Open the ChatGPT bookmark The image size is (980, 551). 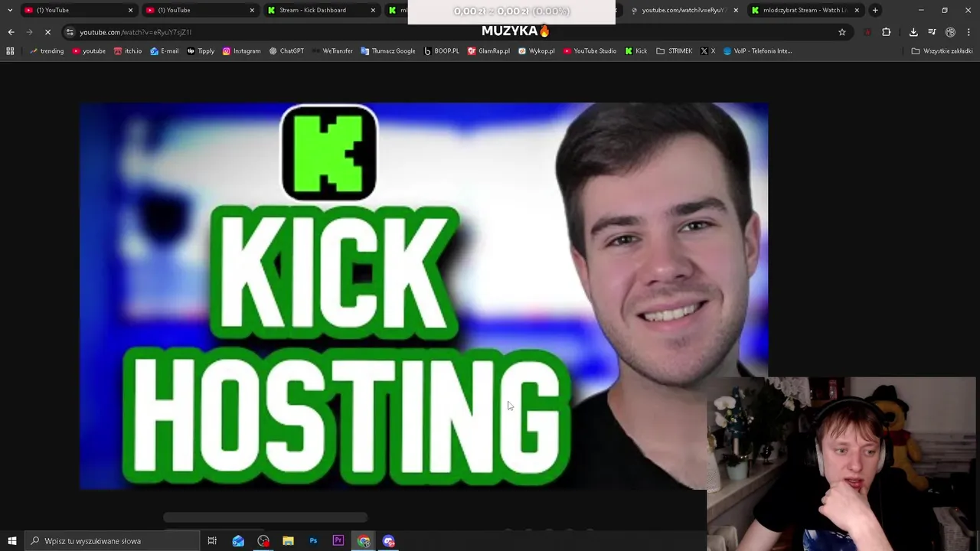pyautogui.click(x=286, y=51)
